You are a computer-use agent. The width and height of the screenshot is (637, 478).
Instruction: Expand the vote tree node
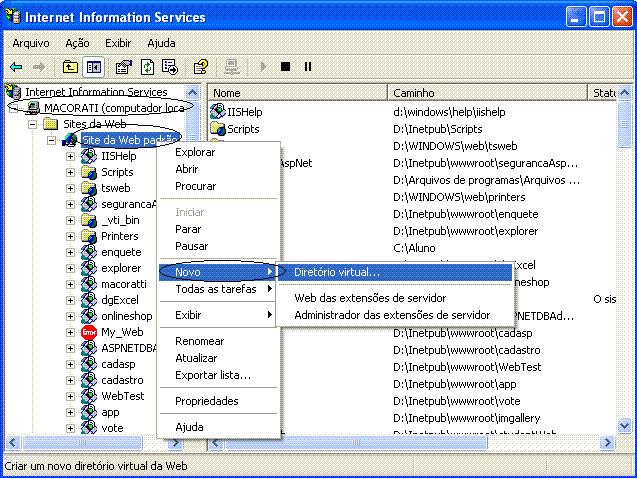tap(70, 428)
